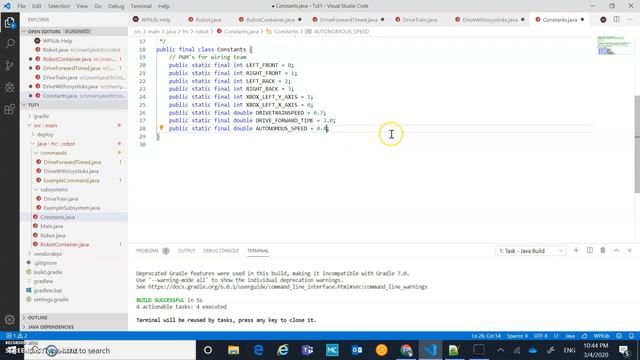Open the Search view in activity bar

[x=9, y=44]
